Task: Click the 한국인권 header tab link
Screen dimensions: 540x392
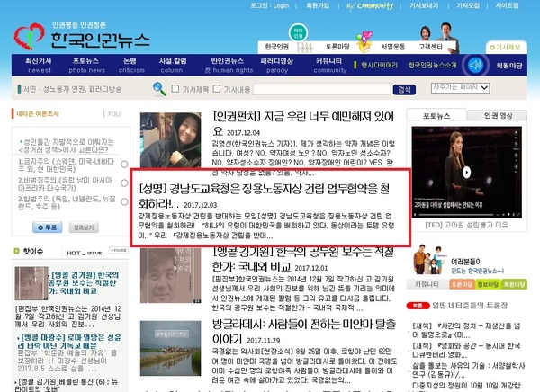Action: 277,47
